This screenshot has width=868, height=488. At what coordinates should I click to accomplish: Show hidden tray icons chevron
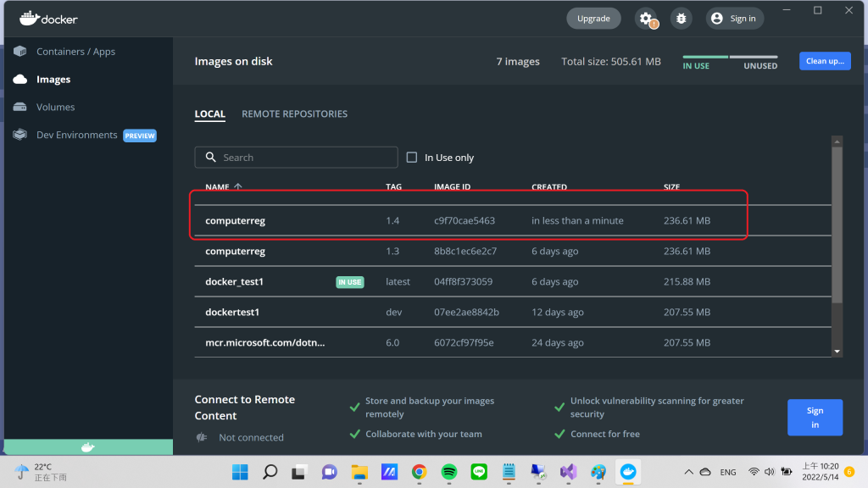[x=688, y=472]
